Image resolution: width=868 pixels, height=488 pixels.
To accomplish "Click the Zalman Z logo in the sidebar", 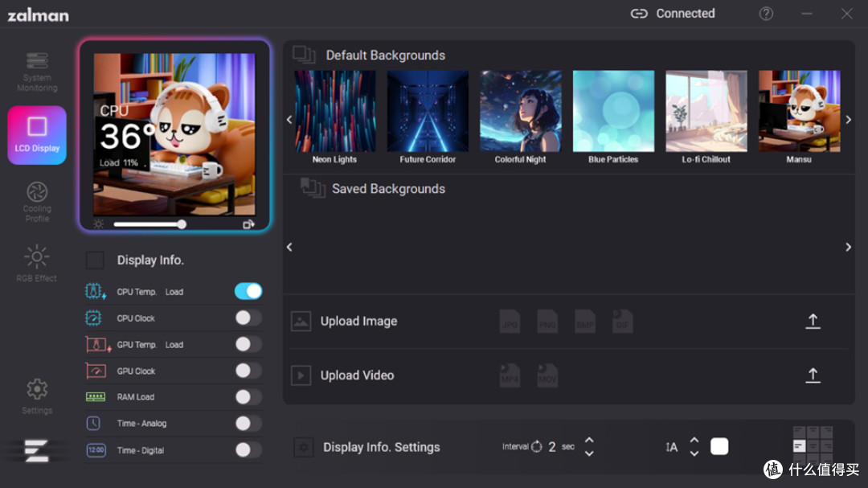I will pos(36,450).
